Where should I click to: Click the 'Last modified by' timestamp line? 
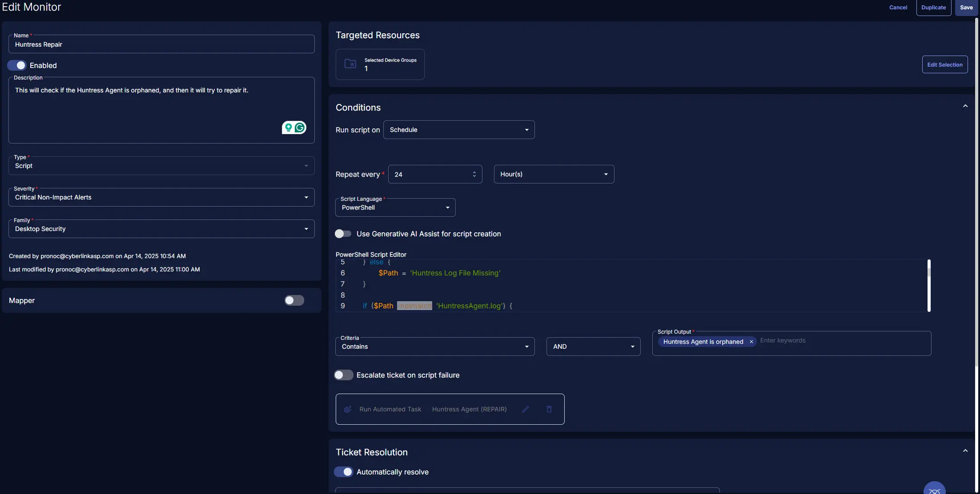tap(104, 269)
